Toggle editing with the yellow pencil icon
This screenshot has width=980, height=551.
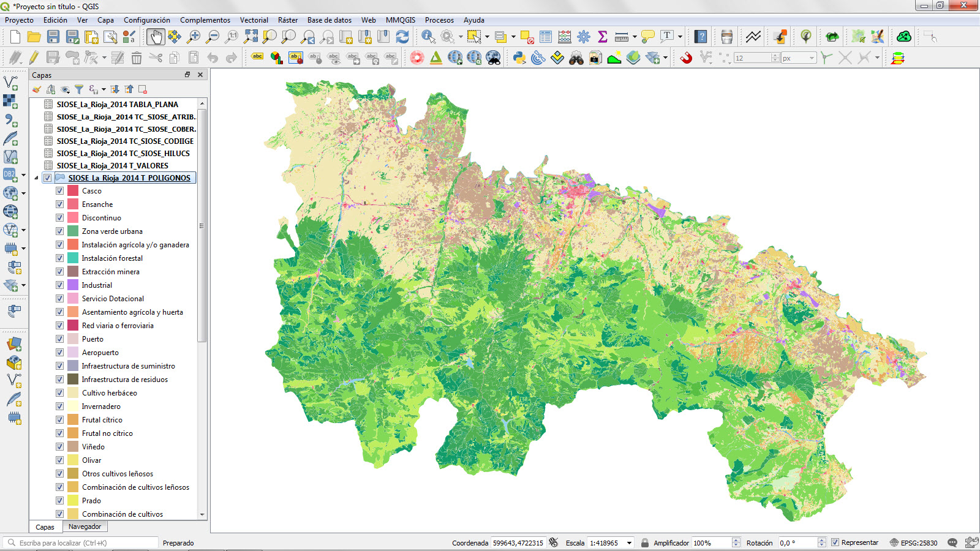click(x=34, y=58)
